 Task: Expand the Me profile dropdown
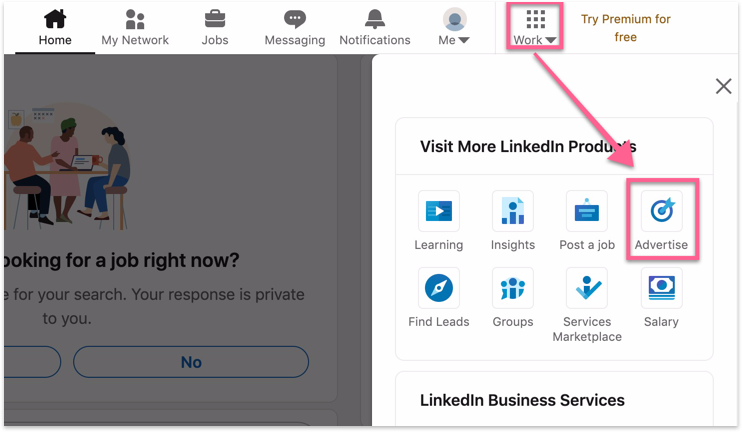(454, 27)
